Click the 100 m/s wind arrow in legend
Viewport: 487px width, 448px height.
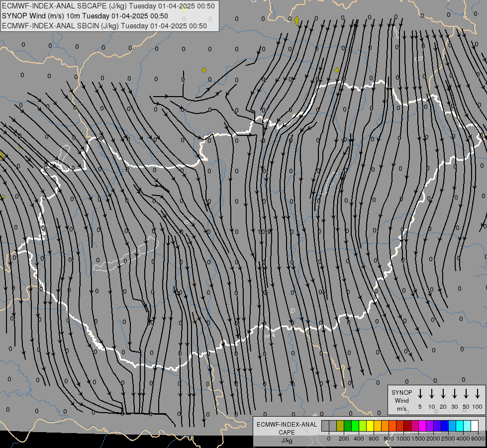[478, 393]
